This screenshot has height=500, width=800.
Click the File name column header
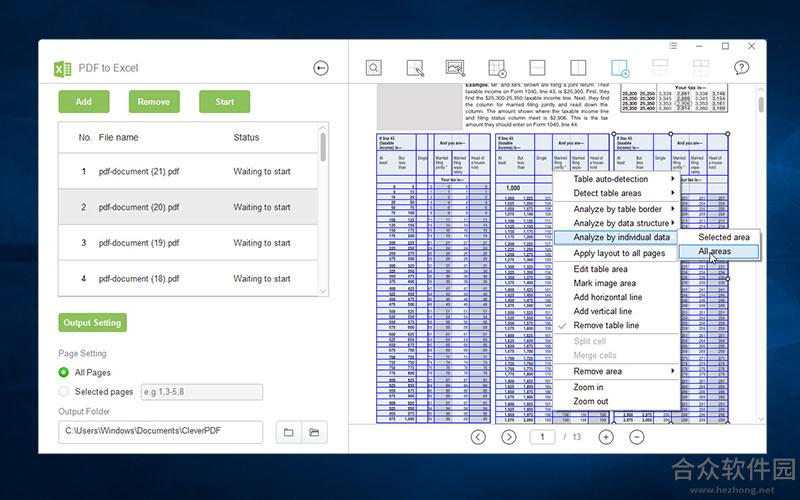point(118,137)
